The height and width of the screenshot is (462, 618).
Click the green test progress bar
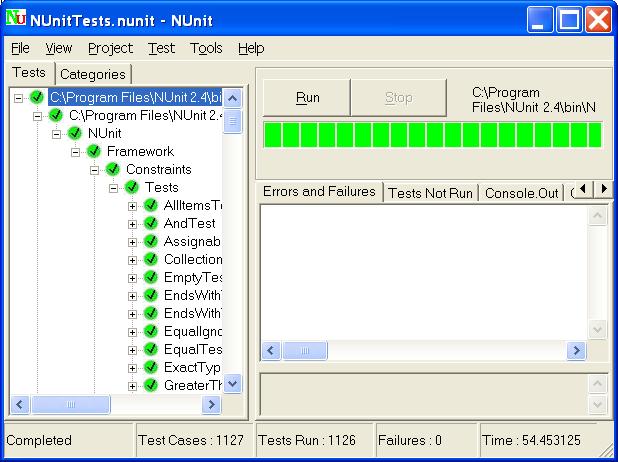click(432, 135)
